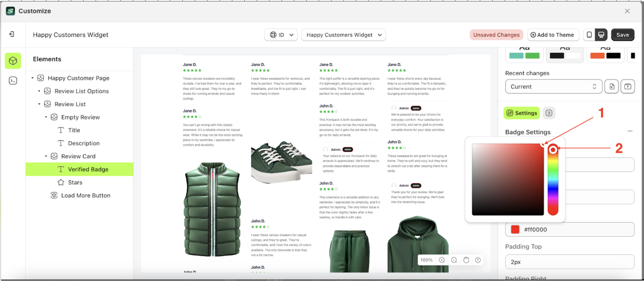This screenshot has width=644, height=281.
Task: Select the hand pan tool icon
Action: 466,260
